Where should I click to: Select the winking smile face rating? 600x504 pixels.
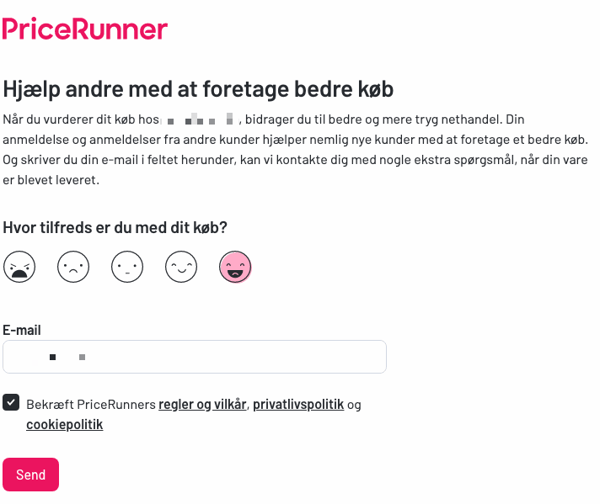point(181,267)
